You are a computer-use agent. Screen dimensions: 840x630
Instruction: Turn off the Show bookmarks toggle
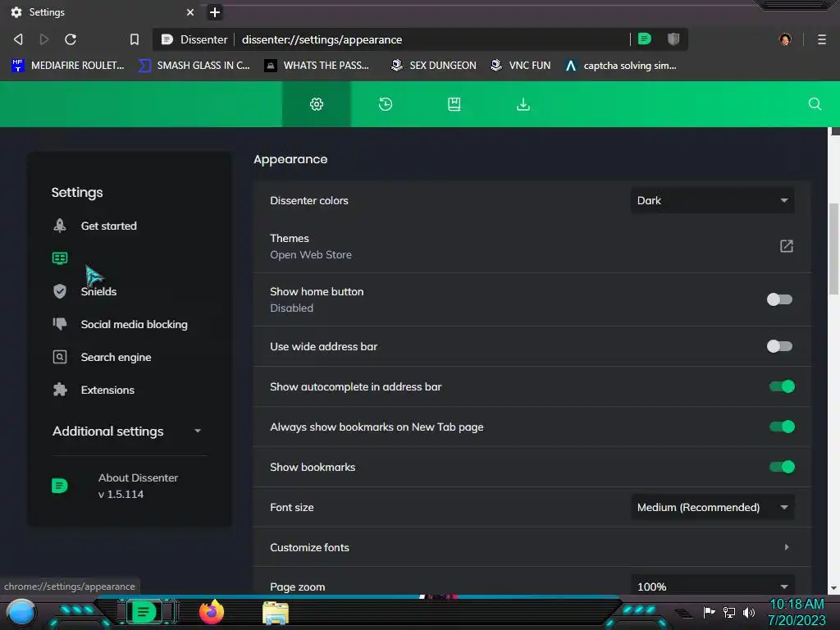782,467
